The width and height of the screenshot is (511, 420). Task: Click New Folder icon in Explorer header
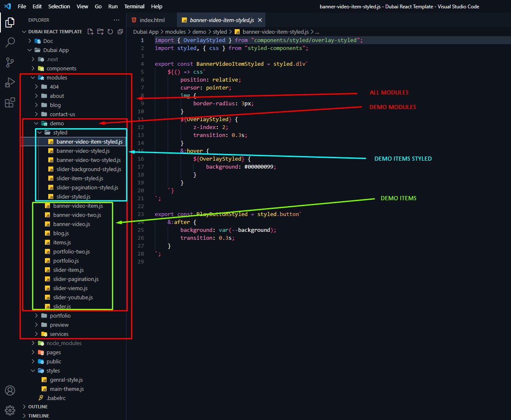[x=100, y=32]
